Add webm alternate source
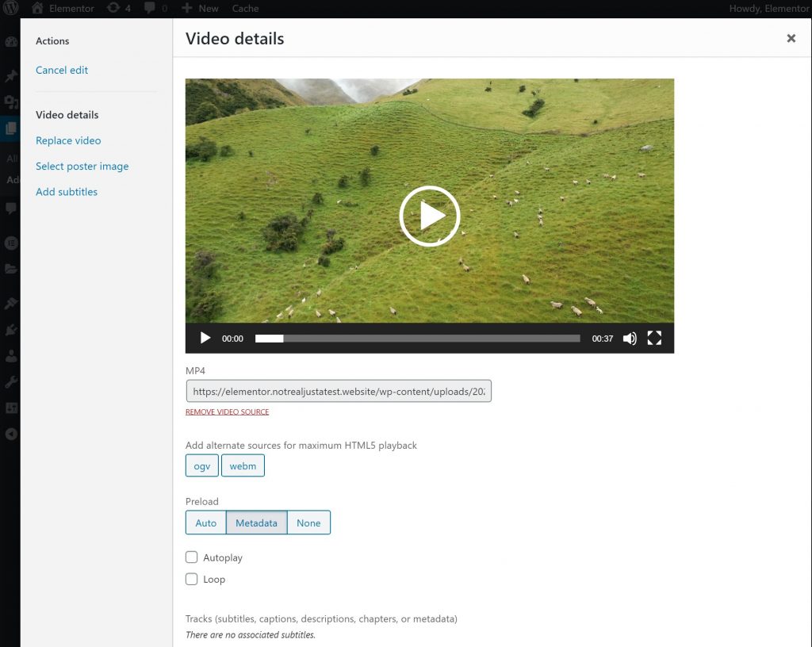812x647 pixels. pos(243,465)
